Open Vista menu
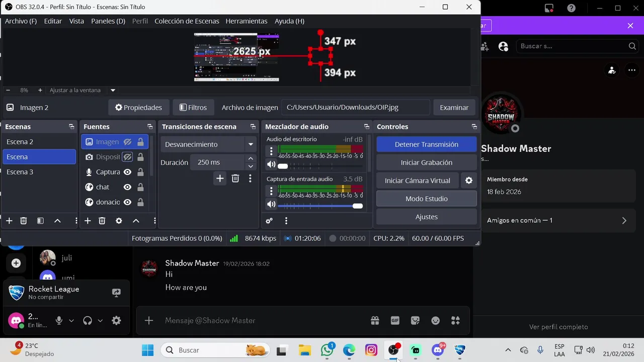The height and width of the screenshot is (362, 644). click(x=76, y=21)
